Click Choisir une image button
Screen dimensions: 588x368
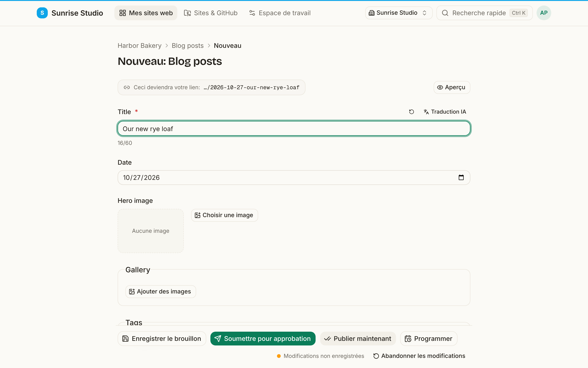coord(224,215)
